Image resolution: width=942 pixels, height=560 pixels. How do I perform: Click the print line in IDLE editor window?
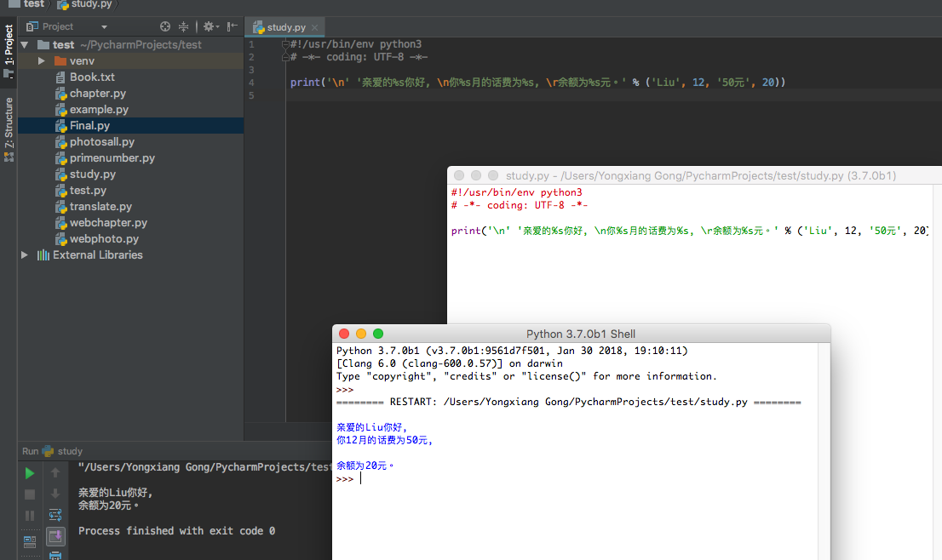690,231
